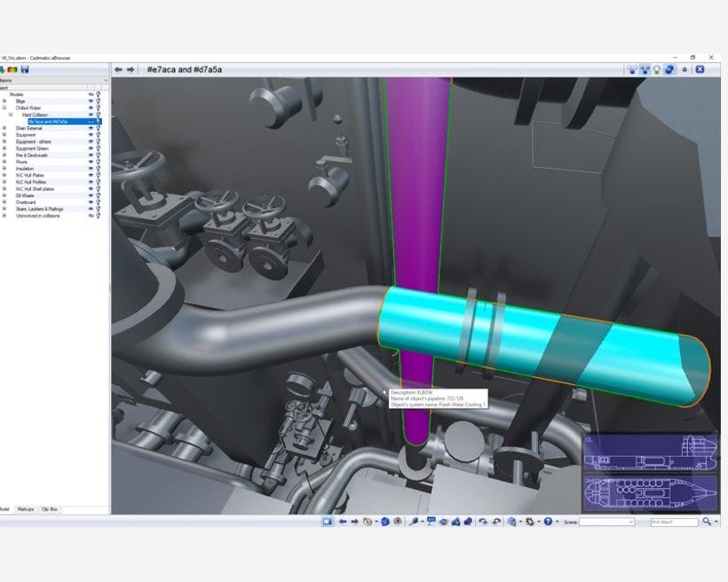Click the red-yellow-green status icon
728x582 pixels.
point(12,69)
